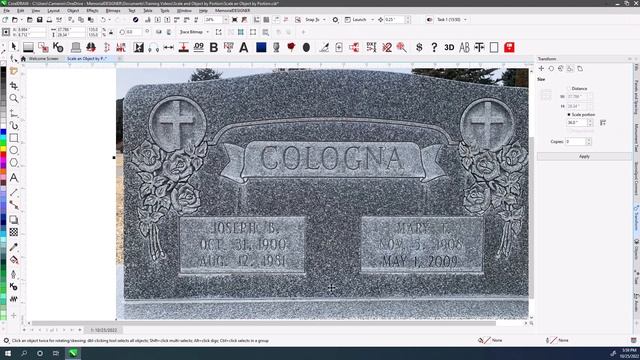Open the Windows Start button
Image resolution: width=640 pixels, height=360 pixels.
click(8, 353)
